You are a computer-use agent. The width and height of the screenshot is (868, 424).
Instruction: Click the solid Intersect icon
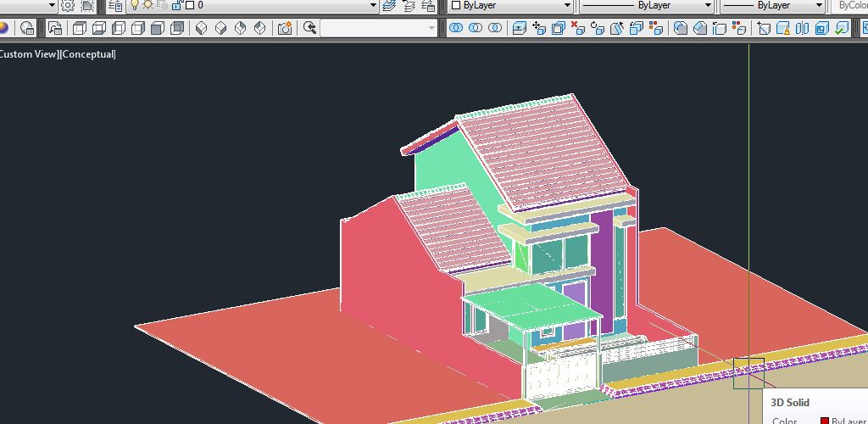tap(495, 28)
